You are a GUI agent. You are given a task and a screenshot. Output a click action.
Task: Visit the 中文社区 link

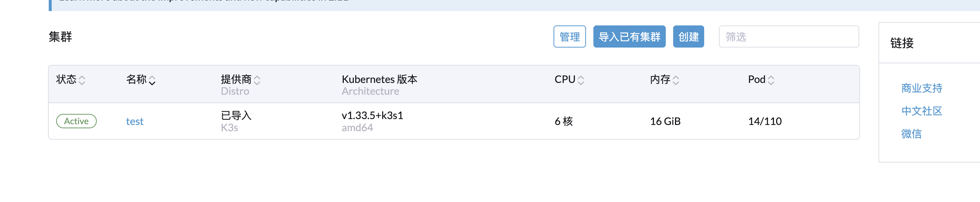point(921,111)
